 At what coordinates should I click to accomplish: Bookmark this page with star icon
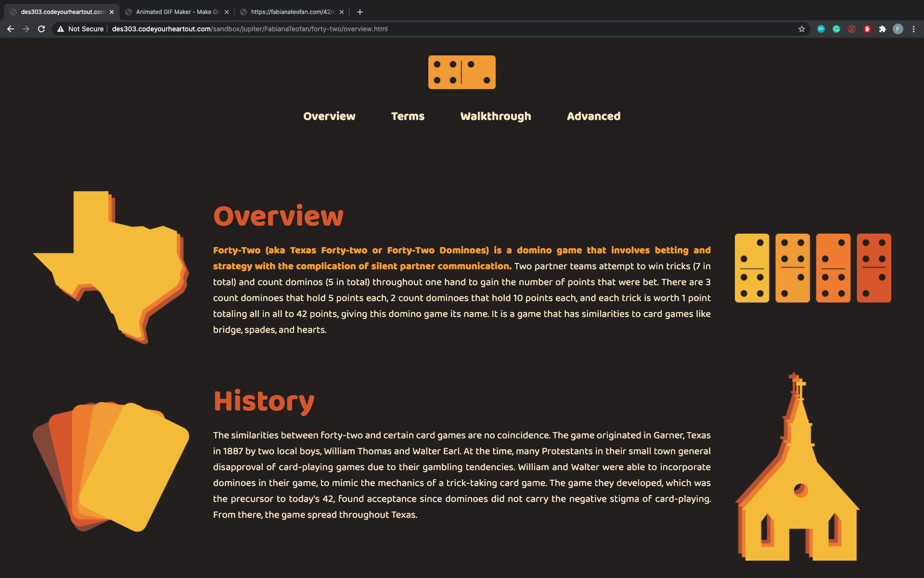[801, 29]
